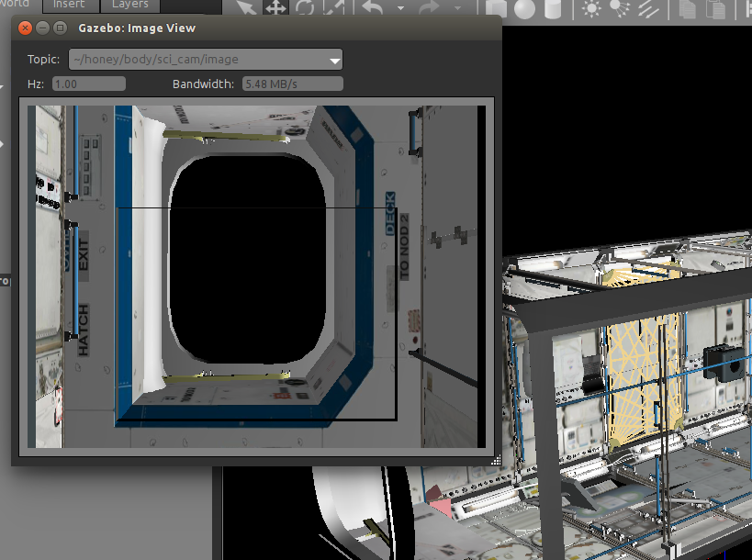Click the Hz value field

[x=88, y=84]
